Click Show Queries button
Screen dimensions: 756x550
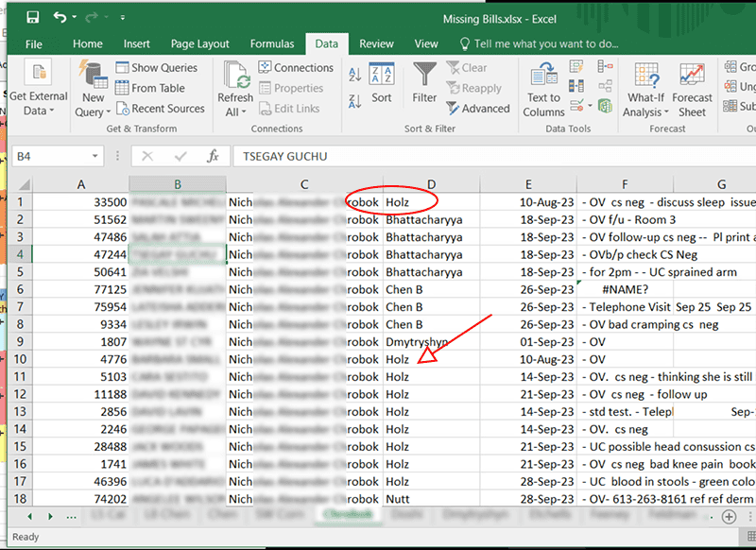click(157, 68)
